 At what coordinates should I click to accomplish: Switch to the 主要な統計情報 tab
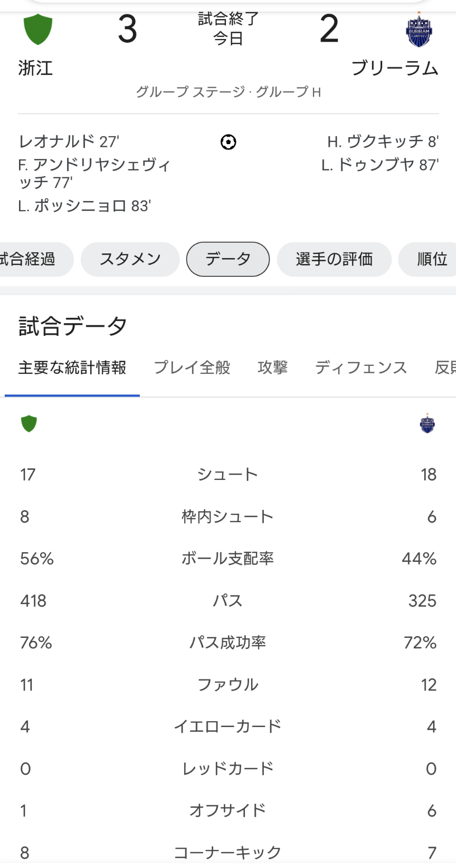[x=72, y=367]
